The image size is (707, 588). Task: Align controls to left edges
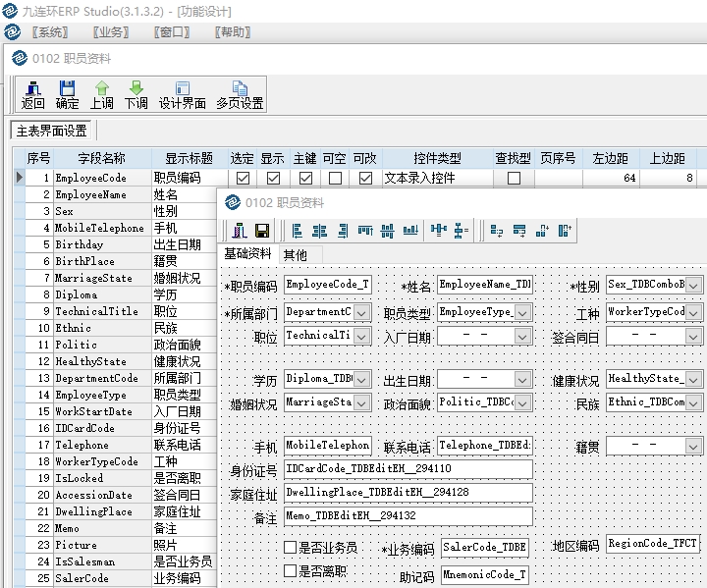pos(297,231)
